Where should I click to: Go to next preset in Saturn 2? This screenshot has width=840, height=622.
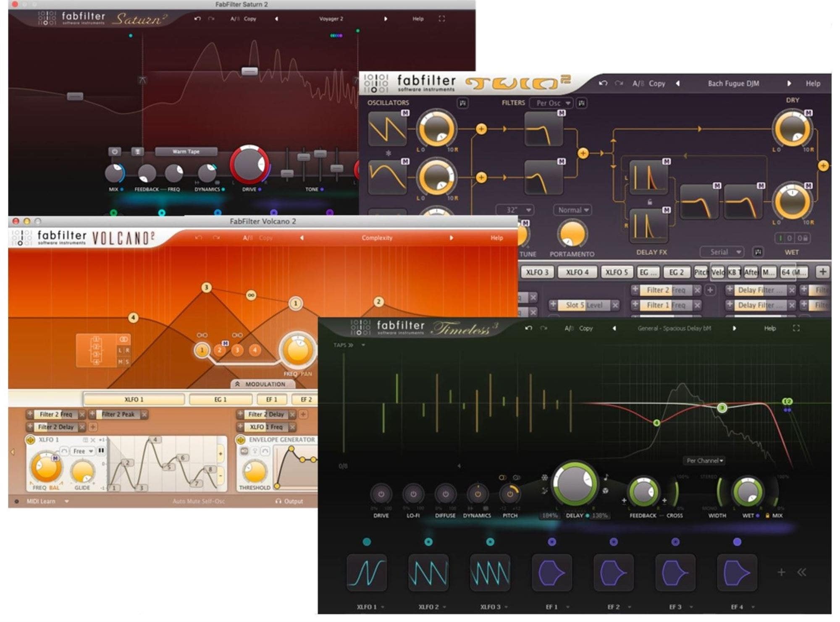[x=386, y=19]
